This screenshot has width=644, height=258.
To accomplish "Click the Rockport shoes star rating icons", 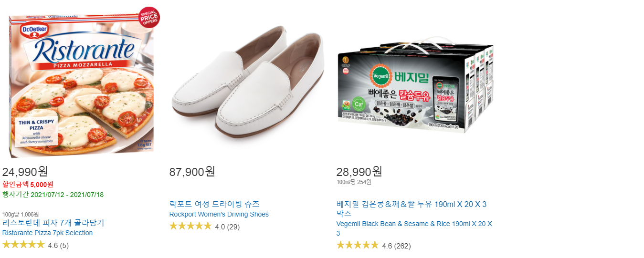I will click(x=190, y=226).
